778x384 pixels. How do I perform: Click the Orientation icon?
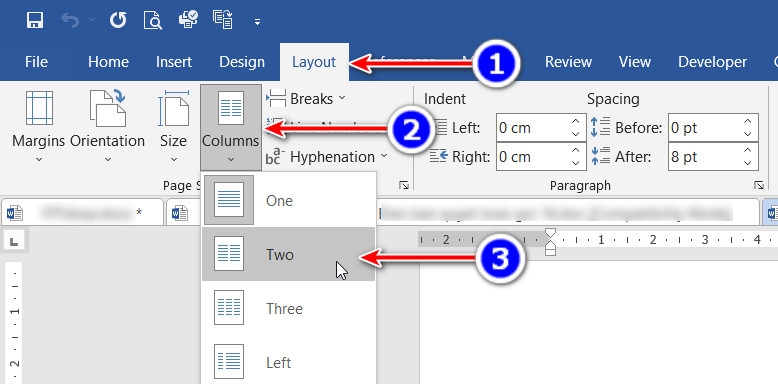pos(108,108)
